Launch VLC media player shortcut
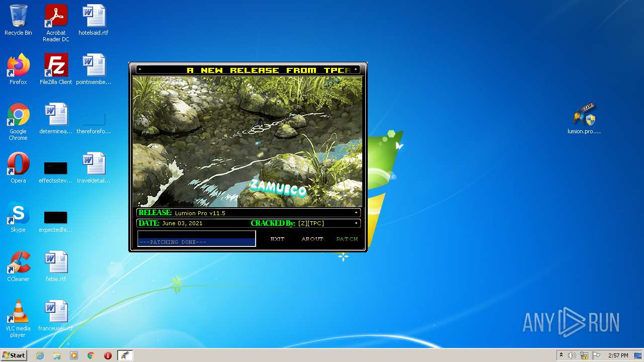Screen dimensions: 644x362 18,319
